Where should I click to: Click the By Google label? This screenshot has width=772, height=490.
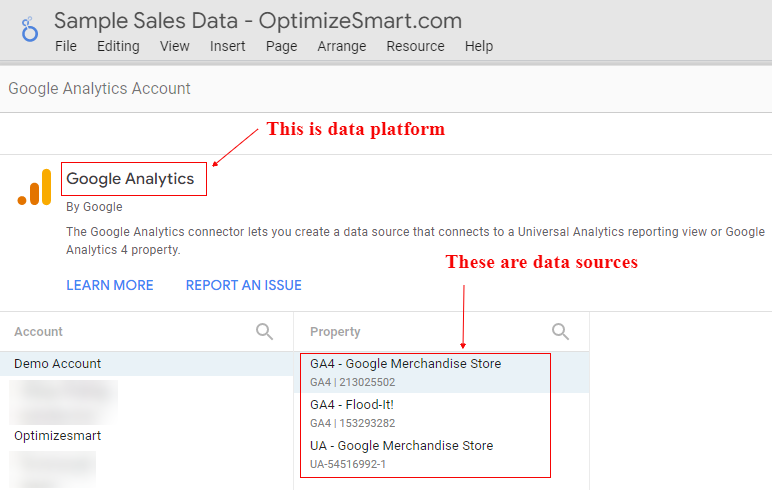(x=94, y=207)
